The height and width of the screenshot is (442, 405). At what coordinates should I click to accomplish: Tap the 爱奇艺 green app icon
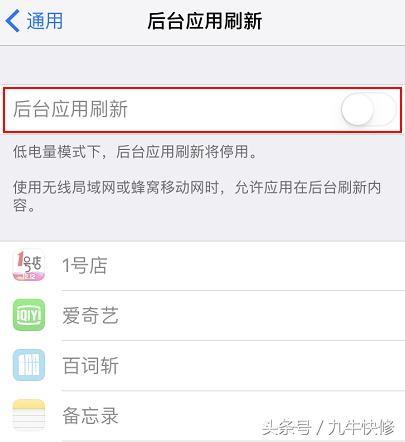tap(29, 315)
